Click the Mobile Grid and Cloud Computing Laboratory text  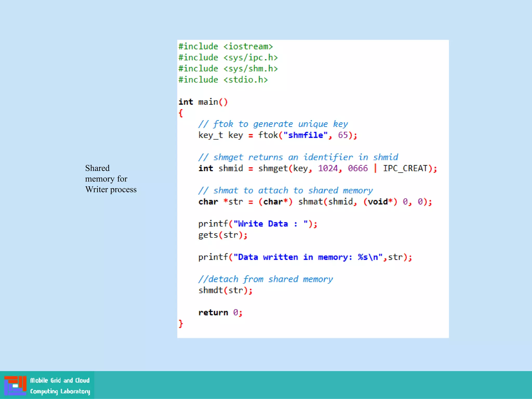tap(60, 386)
